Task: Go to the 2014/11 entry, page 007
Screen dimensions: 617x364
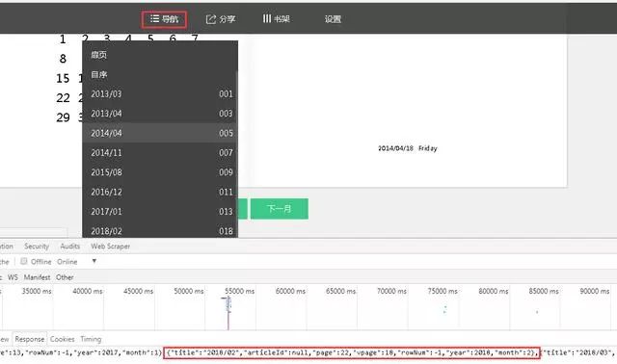Action: tap(159, 152)
